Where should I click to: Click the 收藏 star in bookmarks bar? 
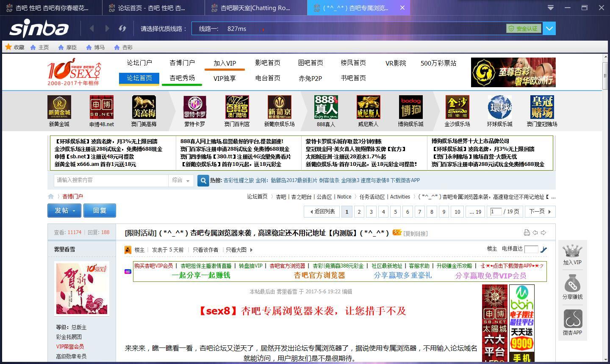pos(8,47)
